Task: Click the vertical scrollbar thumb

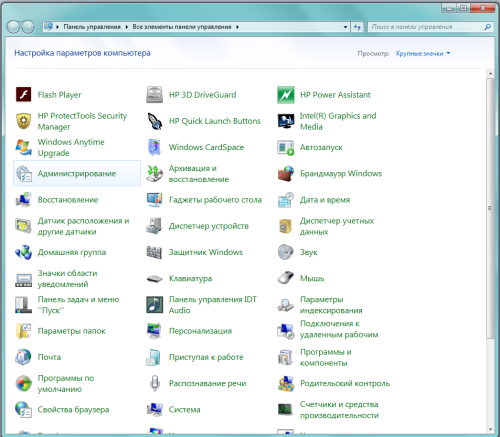Action: pyautogui.click(x=490, y=209)
